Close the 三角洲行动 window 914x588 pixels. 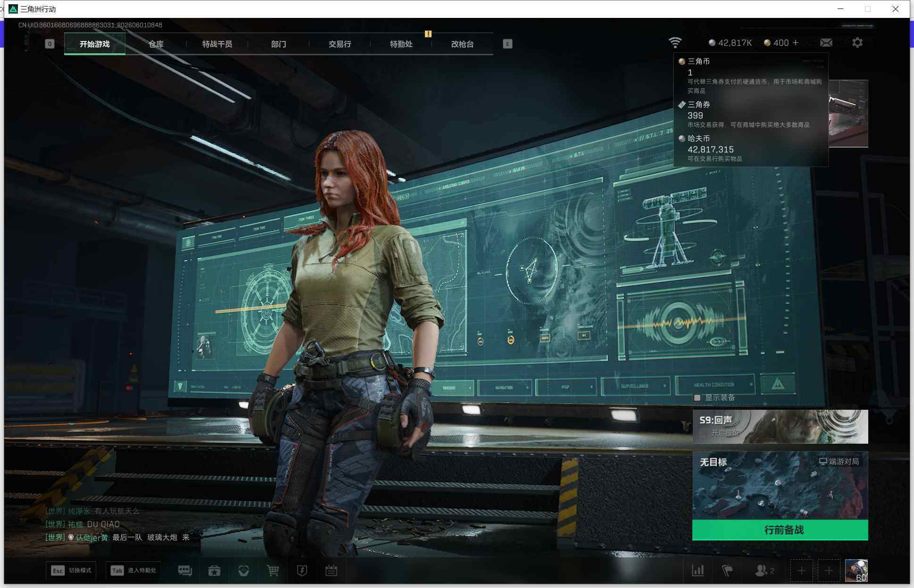tap(895, 9)
